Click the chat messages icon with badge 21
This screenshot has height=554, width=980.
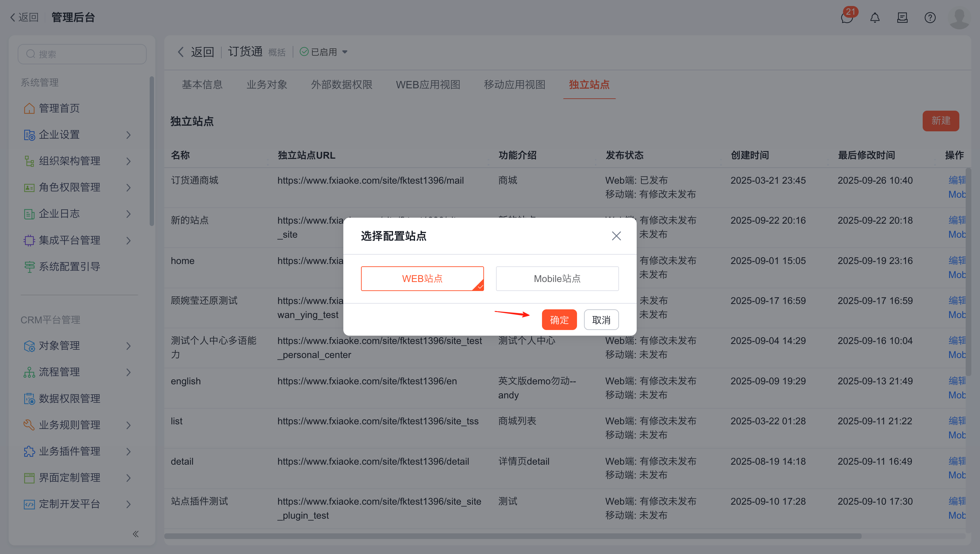(x=847, y=18)
